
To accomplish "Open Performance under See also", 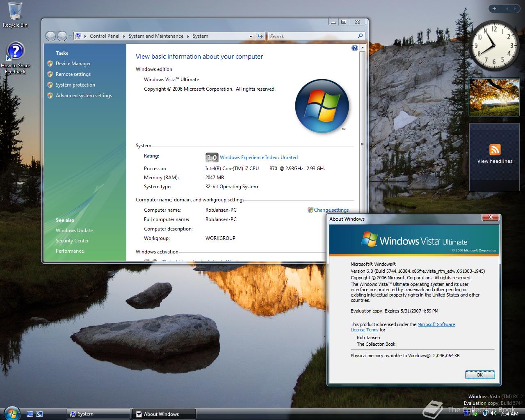I will click(x=70, y=251).
